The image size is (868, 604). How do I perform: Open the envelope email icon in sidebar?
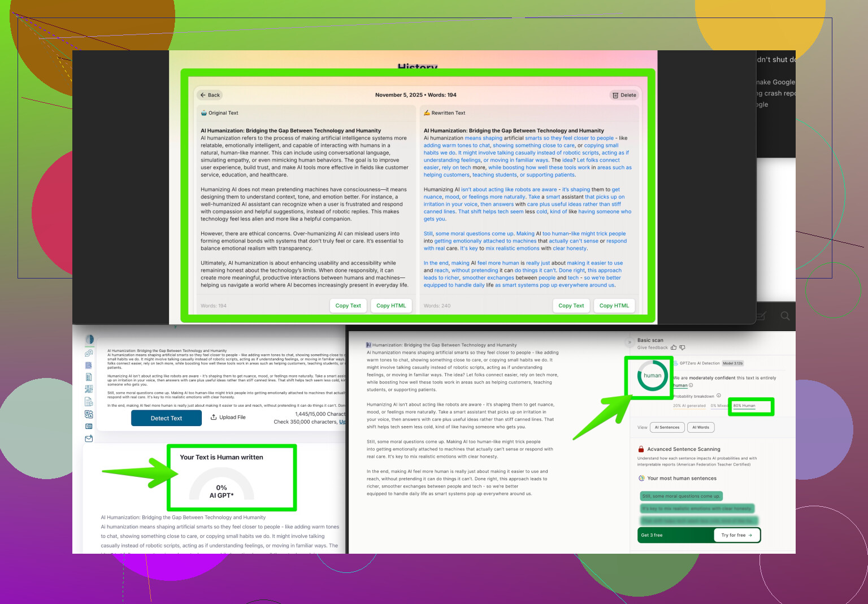[x=89, y=438]
